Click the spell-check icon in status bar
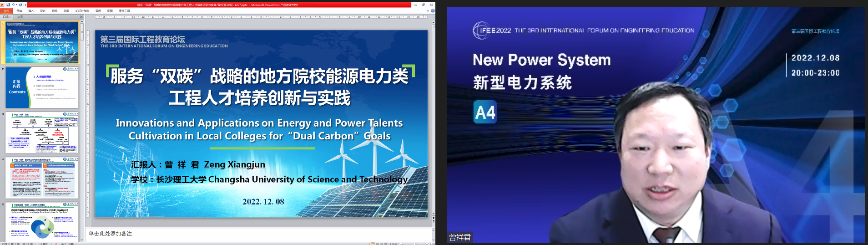The width and height of the screenshot is (868, 245). click(x=56, y=244)
